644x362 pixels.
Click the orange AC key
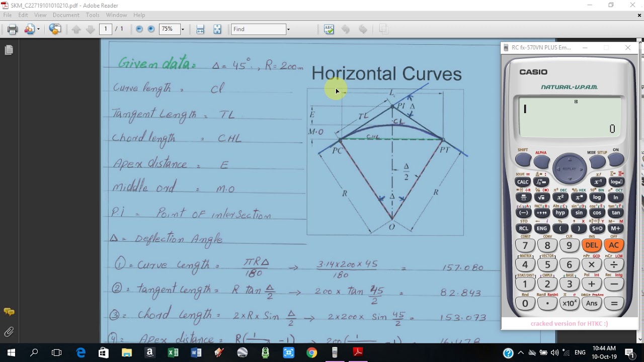click(x=614, y=245)
